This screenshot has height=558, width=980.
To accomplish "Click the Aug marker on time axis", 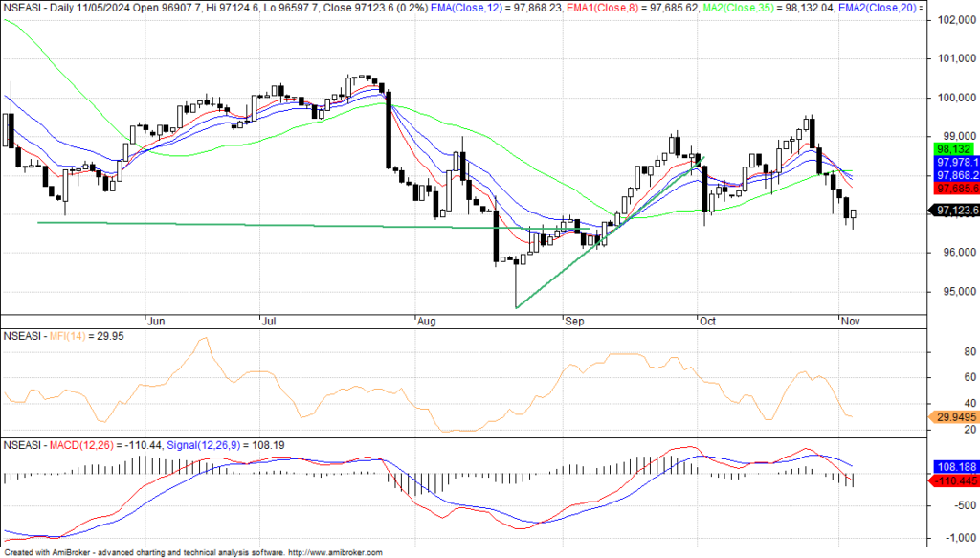I will coord(425,321).
